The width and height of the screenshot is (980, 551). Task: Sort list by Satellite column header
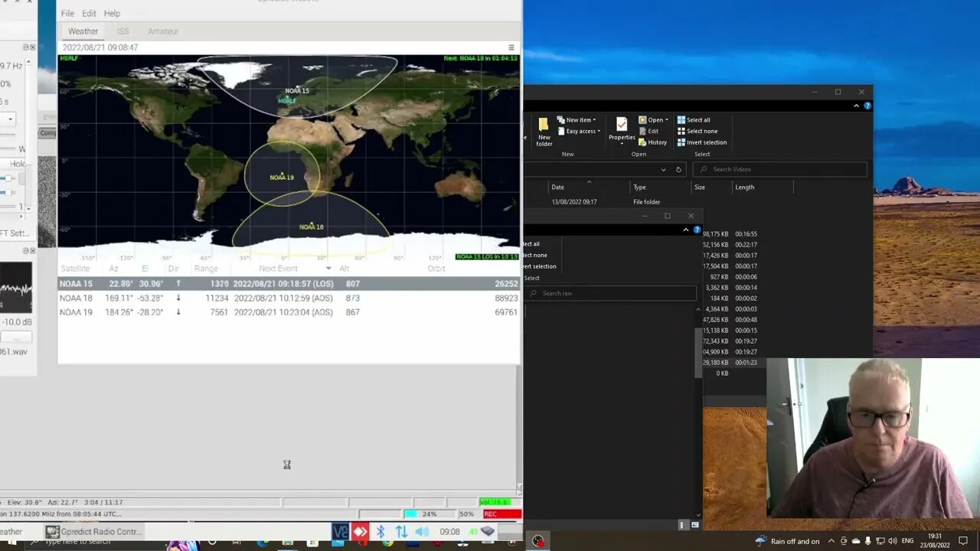coord(75,269)
